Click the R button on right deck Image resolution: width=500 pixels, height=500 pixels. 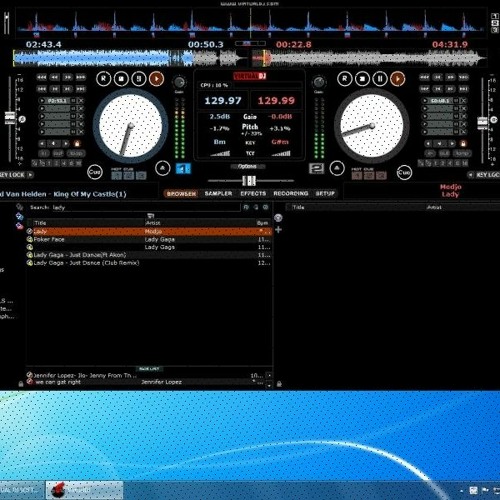pos(345,79)
